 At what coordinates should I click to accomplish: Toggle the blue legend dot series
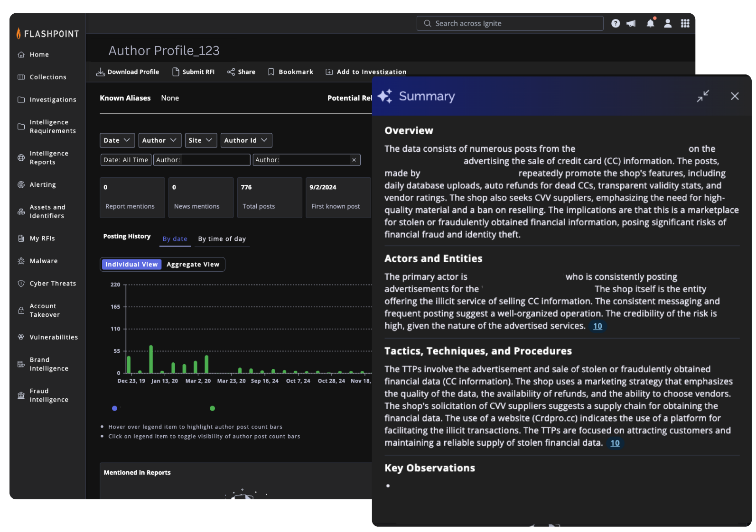point(114,408)
